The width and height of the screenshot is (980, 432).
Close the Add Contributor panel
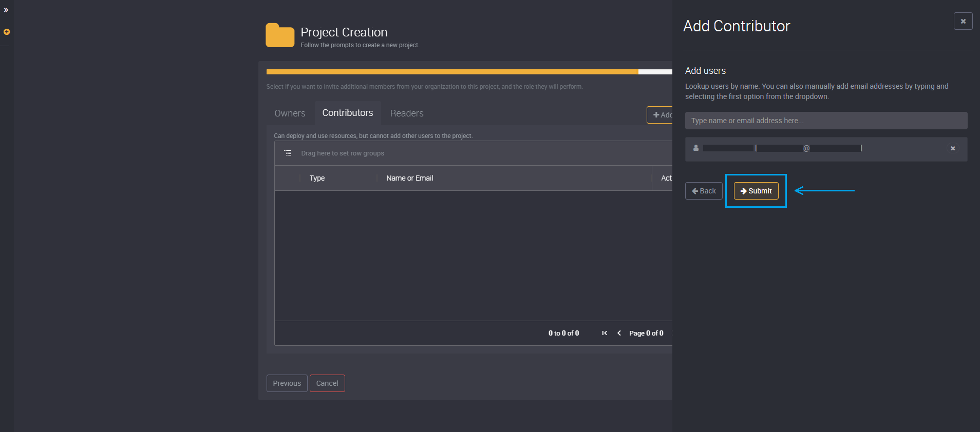click(963, 21)
